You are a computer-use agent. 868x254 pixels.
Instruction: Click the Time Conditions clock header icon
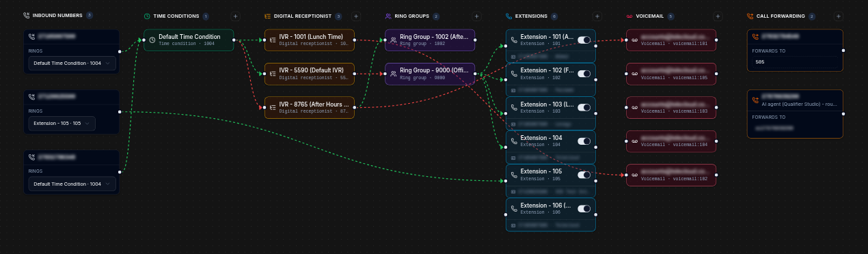[x=147, y=16]
